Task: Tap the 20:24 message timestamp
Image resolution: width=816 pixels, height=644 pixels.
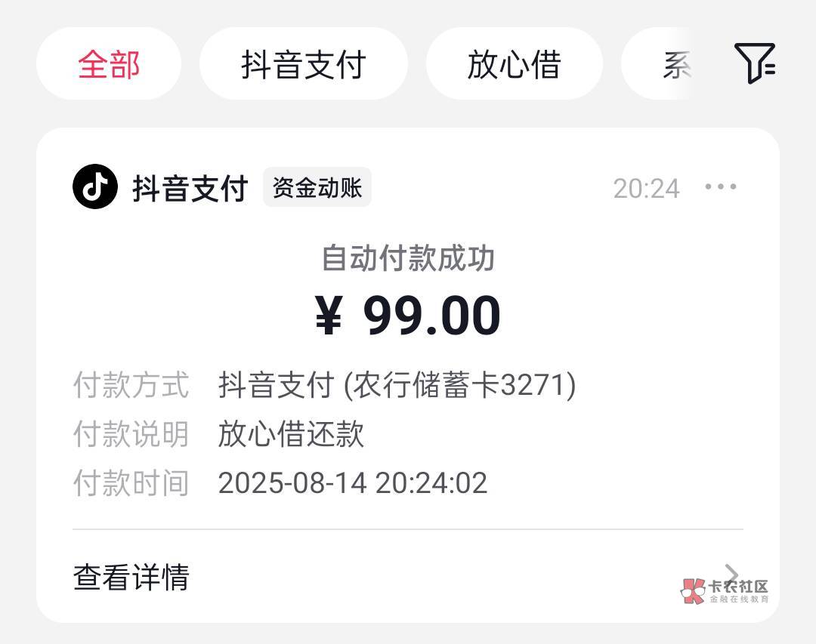Action: click(646, 188)
